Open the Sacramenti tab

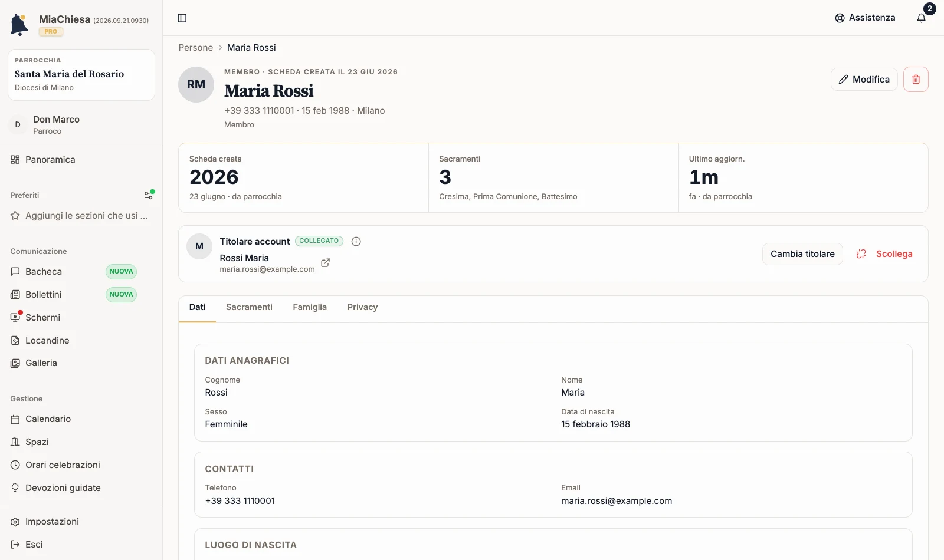coord(249,307)
